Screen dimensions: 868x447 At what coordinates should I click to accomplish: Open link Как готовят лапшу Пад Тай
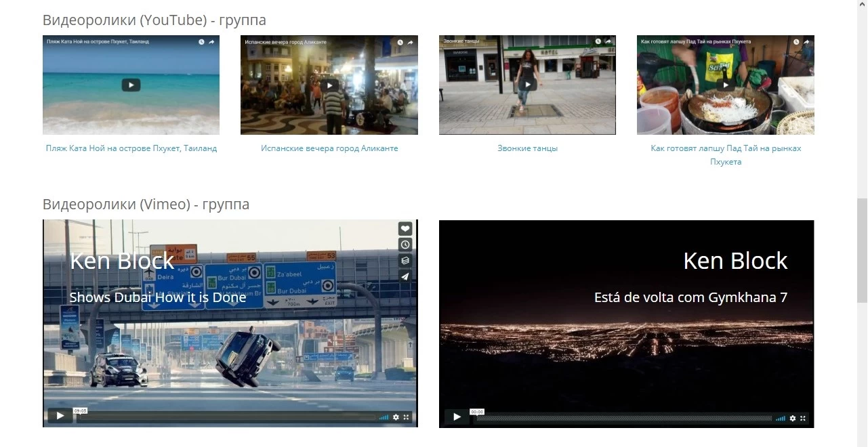click(x=726, y=155)
